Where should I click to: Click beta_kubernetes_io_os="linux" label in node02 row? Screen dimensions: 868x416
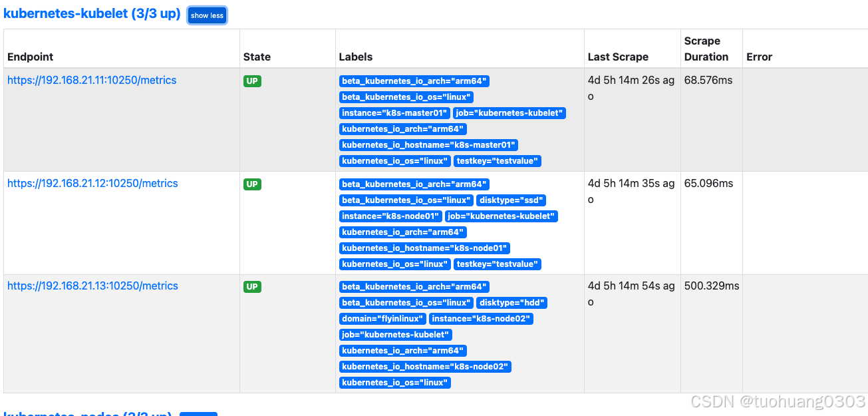coord(406,303)
